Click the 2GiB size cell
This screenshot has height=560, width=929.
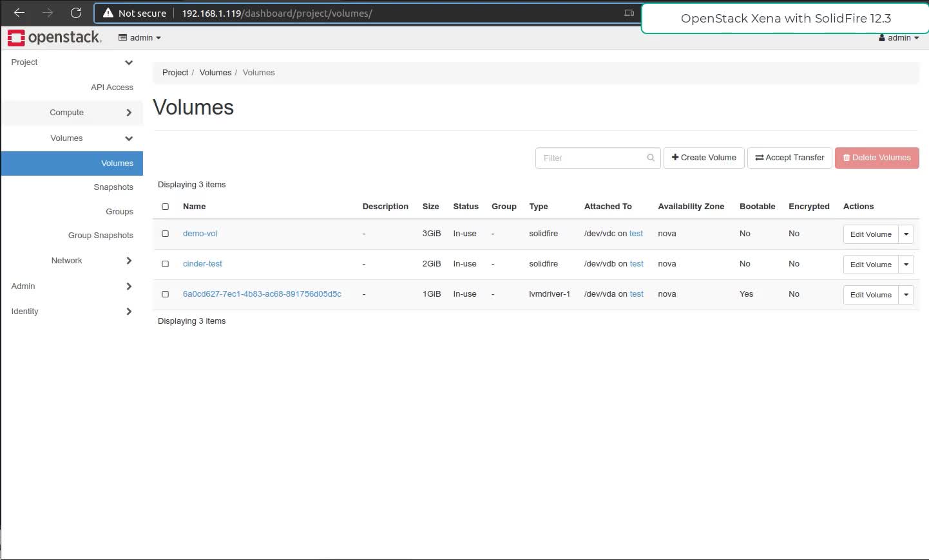432,264
